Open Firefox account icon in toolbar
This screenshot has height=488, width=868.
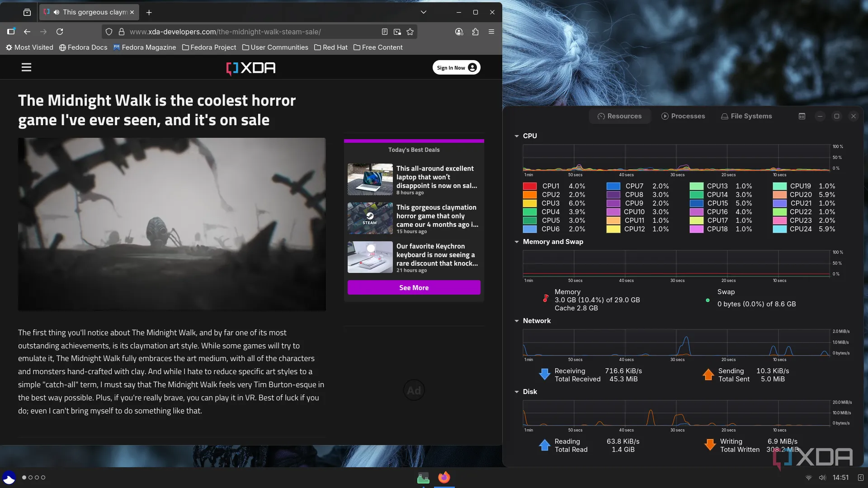[459, 32]
